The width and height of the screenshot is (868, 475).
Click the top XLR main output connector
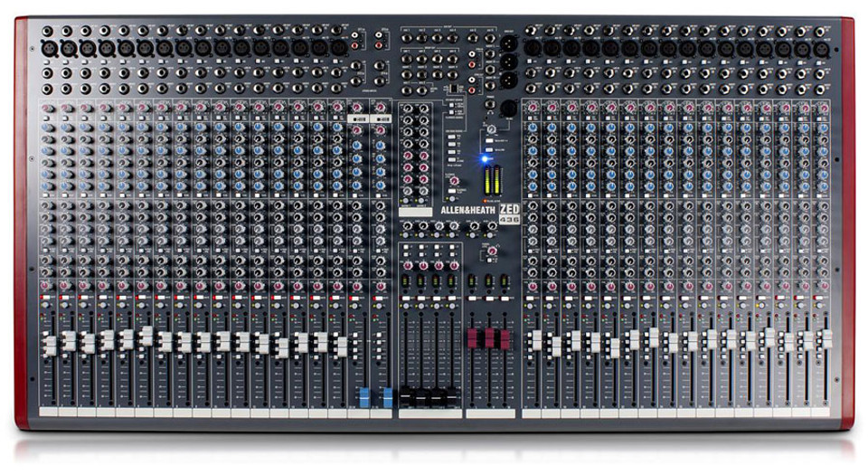click(x=508, y=43)
